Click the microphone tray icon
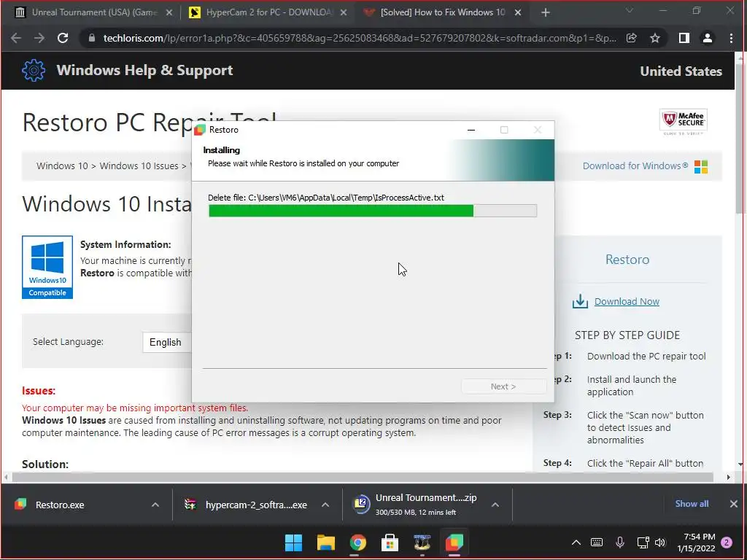 [x=620, y=542]
